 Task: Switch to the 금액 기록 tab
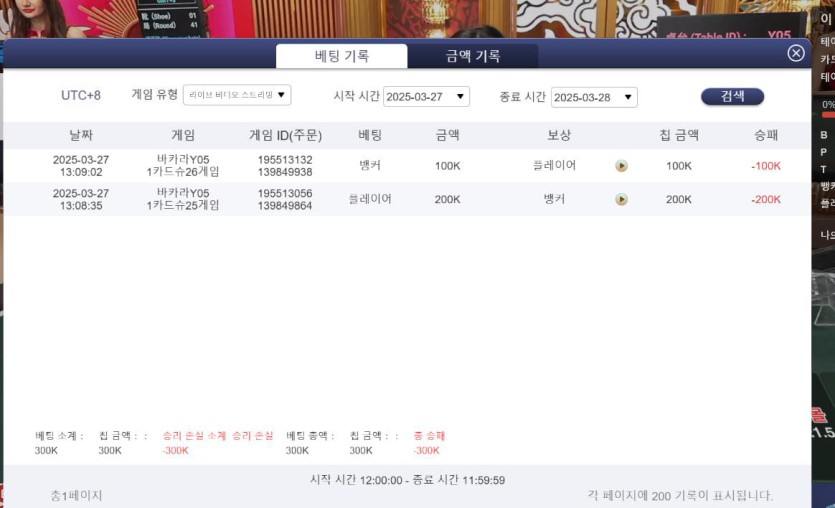pyautogui.click(x=473, y=56)
